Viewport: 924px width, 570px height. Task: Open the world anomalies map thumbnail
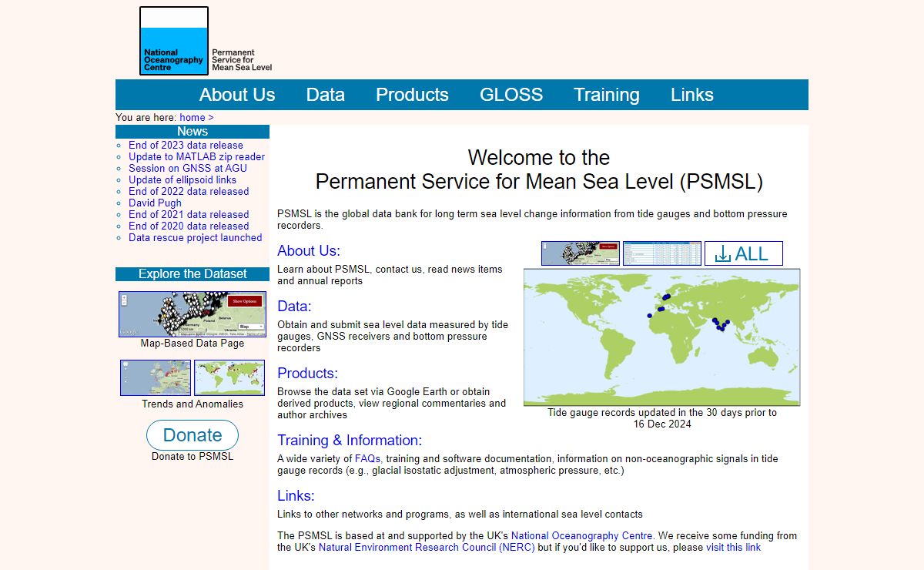pyautogui.click(x=229, y=377)
